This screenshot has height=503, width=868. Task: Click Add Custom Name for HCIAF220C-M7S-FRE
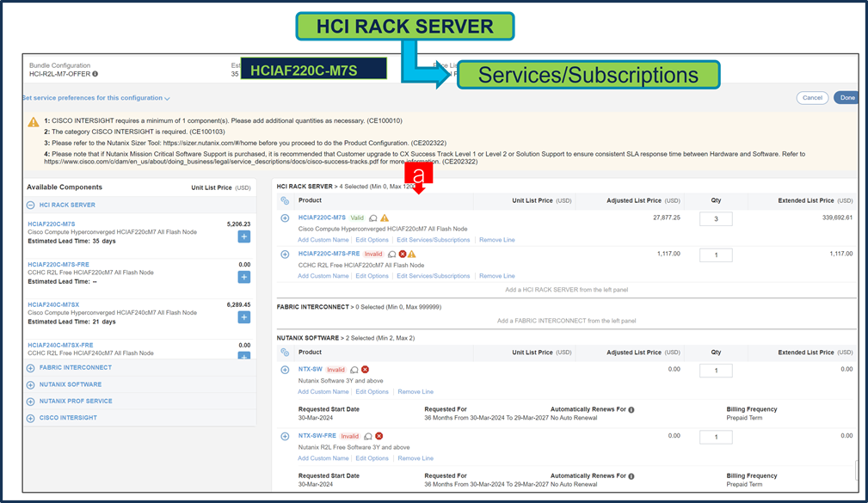tap(323, 276)
